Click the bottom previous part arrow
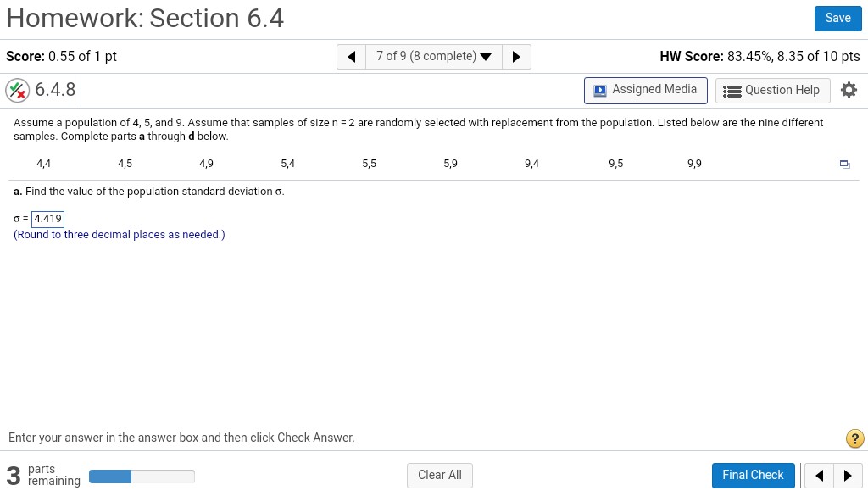 click(819, 476)
